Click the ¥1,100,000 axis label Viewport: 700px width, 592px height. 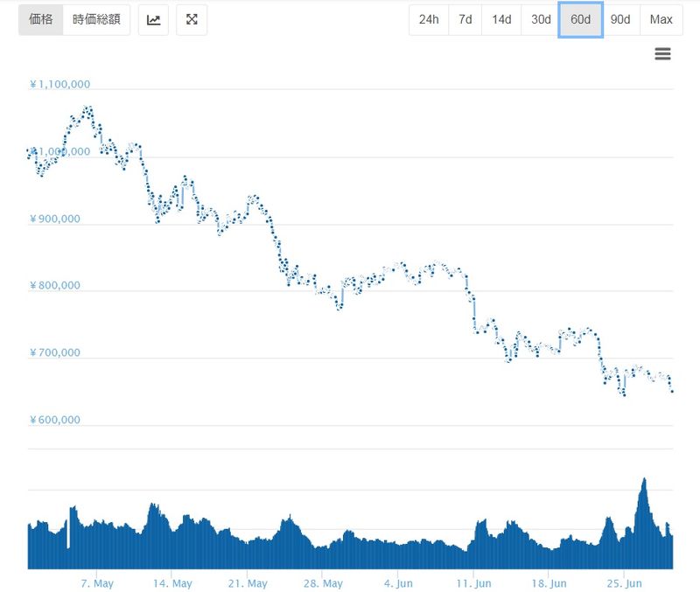pyautogui.click(x=60, y=85)
